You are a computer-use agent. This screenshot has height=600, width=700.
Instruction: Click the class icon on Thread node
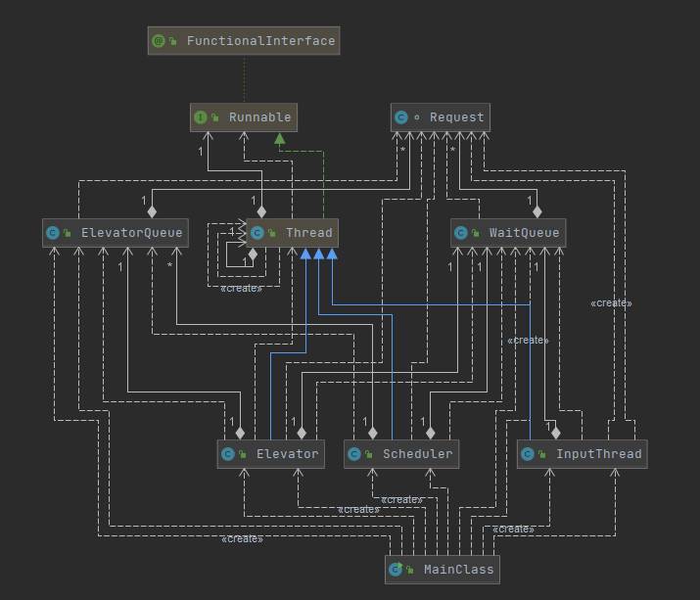pos(257,233)
